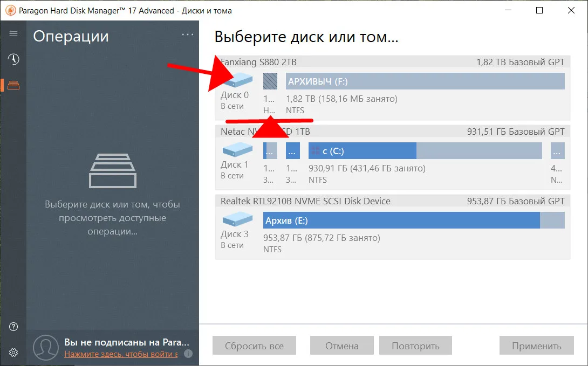Select the hatched unallocated partition on Диск 0
The image size is (588, 366).
click(270, 81)
